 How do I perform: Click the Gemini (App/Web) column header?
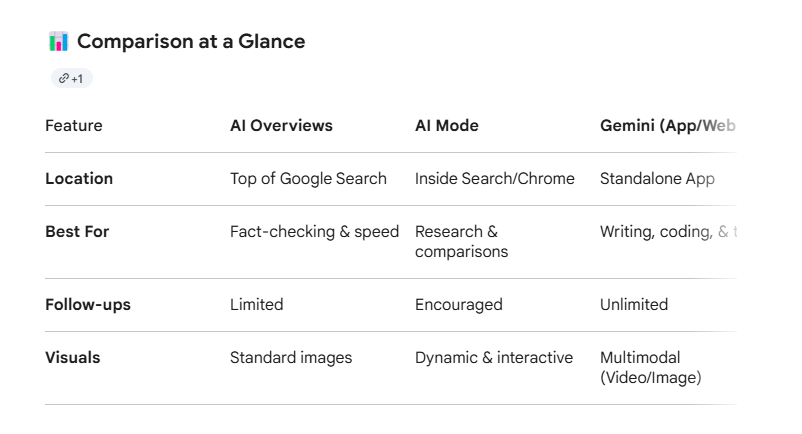(667, 126)
